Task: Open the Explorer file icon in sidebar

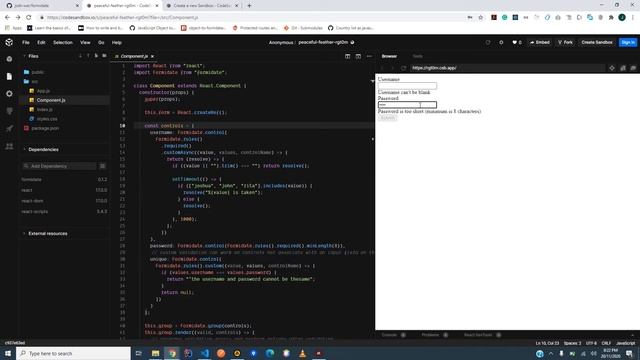Action: 9,76
